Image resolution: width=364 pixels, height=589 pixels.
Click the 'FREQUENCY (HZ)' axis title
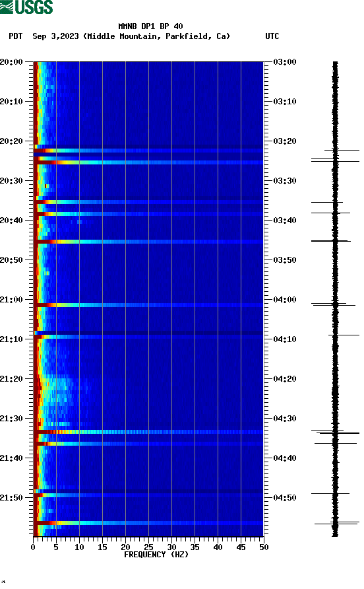click(156, 555)
